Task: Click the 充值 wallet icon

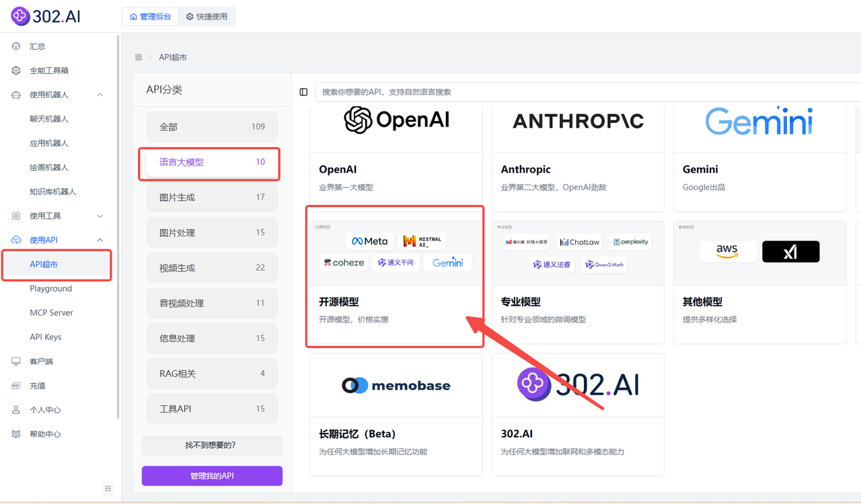Action: pyautogui.click(x=16, y=386)
